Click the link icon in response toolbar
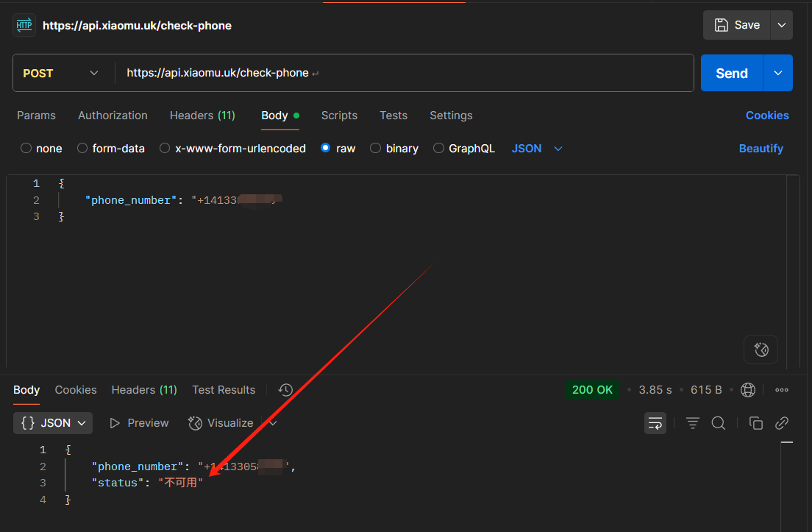Viewport: 812px width, 532px height. click(782, 423)
